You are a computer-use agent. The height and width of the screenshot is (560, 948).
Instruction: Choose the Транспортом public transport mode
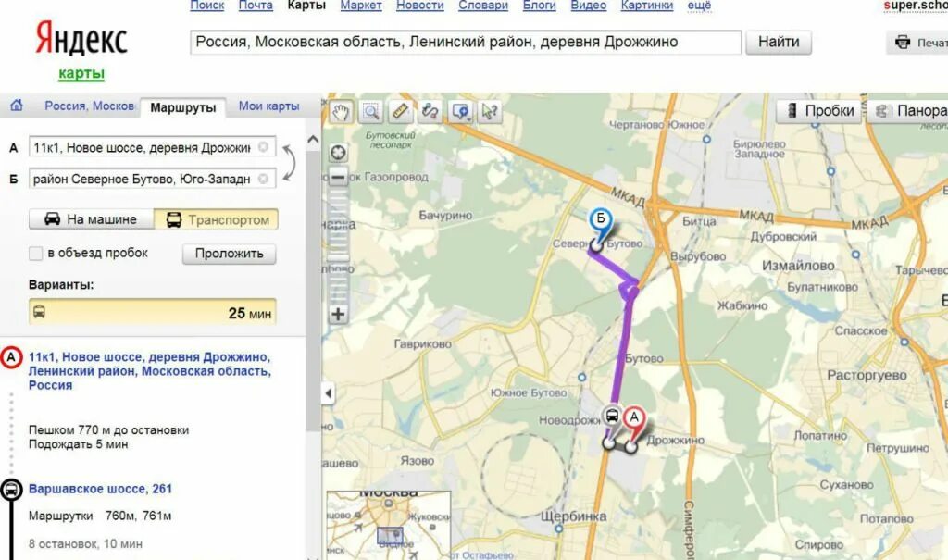(217, 219)
